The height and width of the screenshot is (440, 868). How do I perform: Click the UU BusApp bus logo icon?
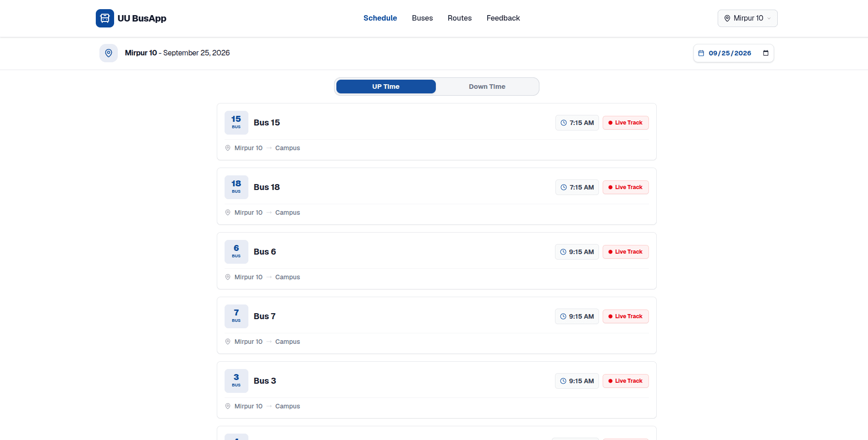point(105,18)
